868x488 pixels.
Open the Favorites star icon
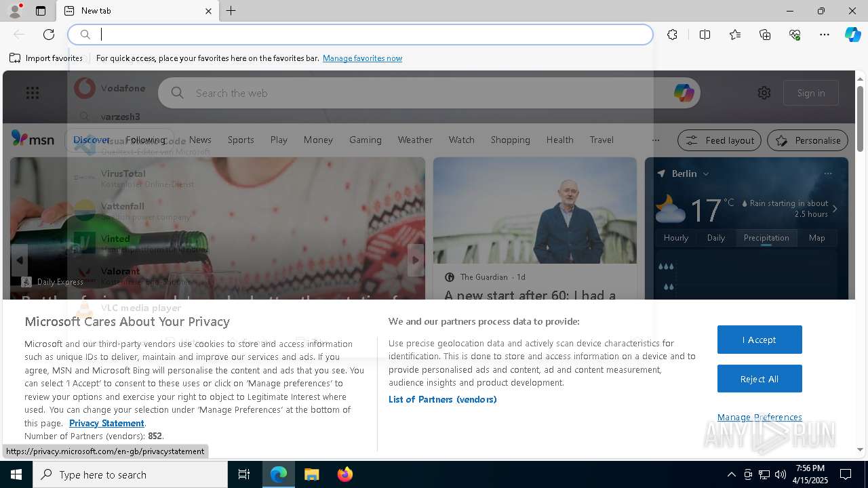click(735, 35)
